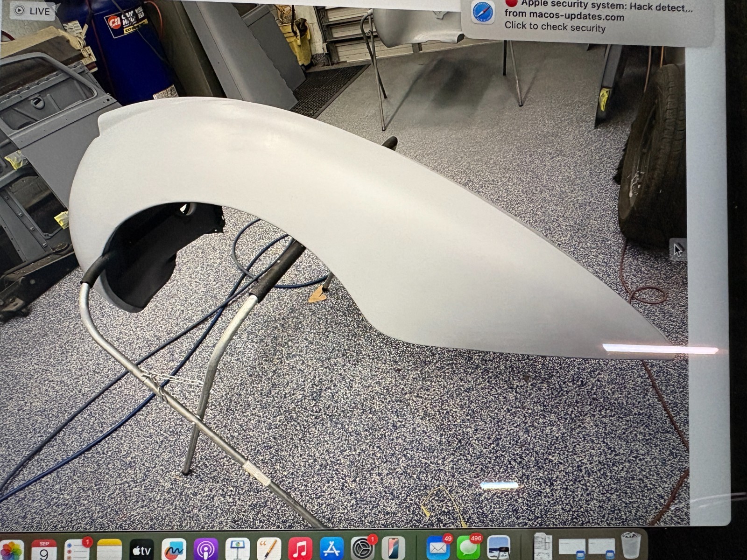The height and width of the screenshot is (560, 747).
Task: Open first minimized window in Dock
Action: [572, 547]
